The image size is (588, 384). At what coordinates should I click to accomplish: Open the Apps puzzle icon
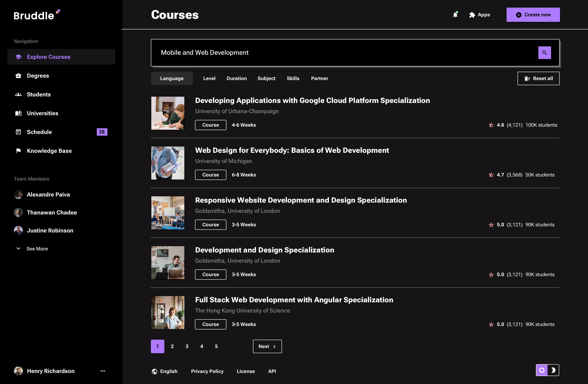click(472, 15)
